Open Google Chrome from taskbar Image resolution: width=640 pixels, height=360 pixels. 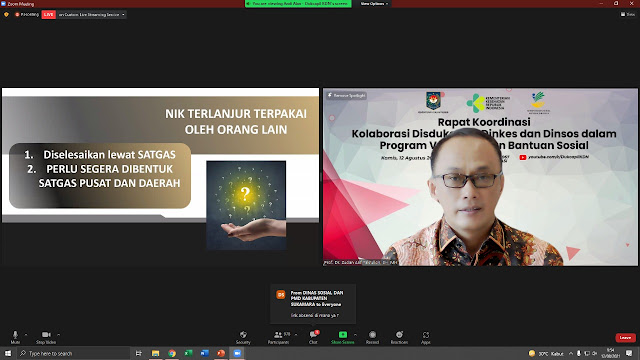click(x=172, y=353)
